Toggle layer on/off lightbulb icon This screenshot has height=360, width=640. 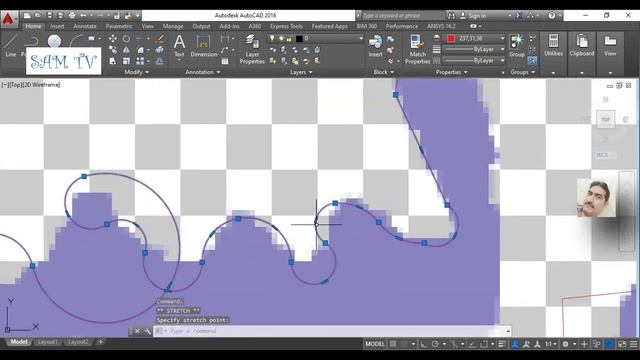272,38
